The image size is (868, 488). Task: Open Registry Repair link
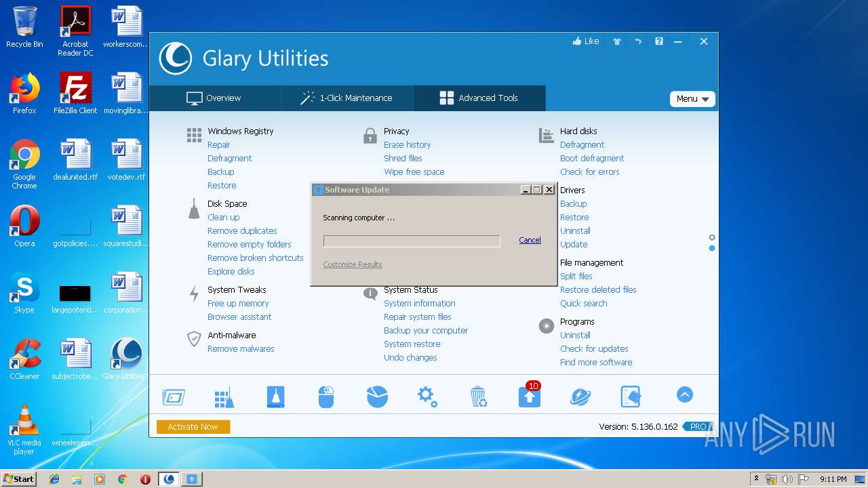tap(218, 145)
